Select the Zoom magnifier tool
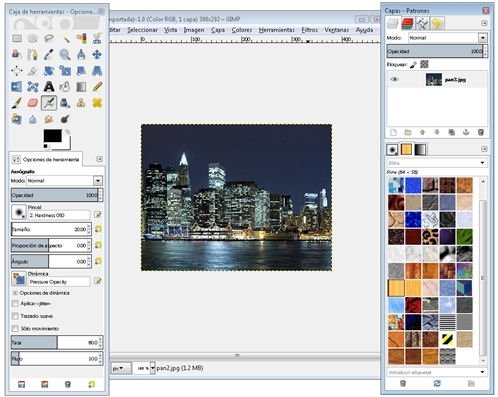 [65, 54]
